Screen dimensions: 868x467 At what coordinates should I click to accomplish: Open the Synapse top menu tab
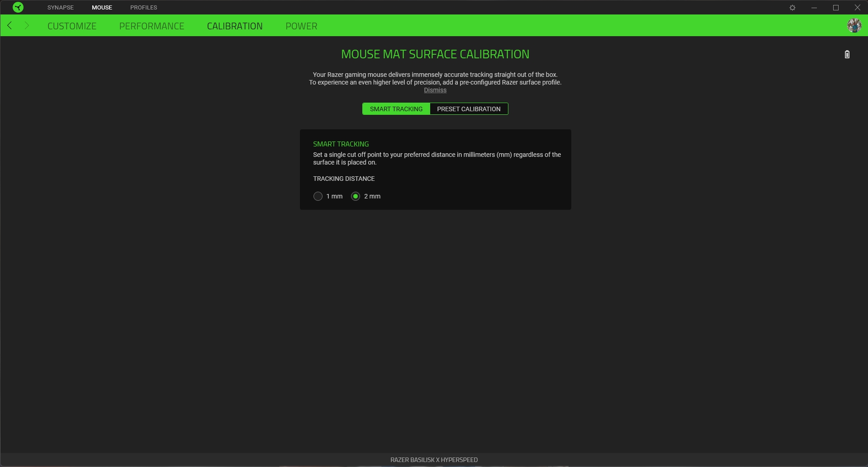click(x=61, y=8)
